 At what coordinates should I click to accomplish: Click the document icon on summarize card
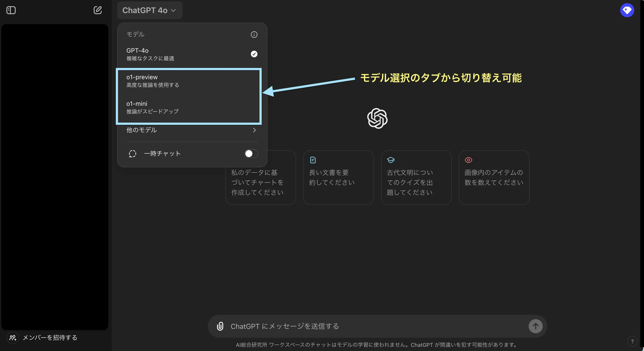[x=313, y=160]
